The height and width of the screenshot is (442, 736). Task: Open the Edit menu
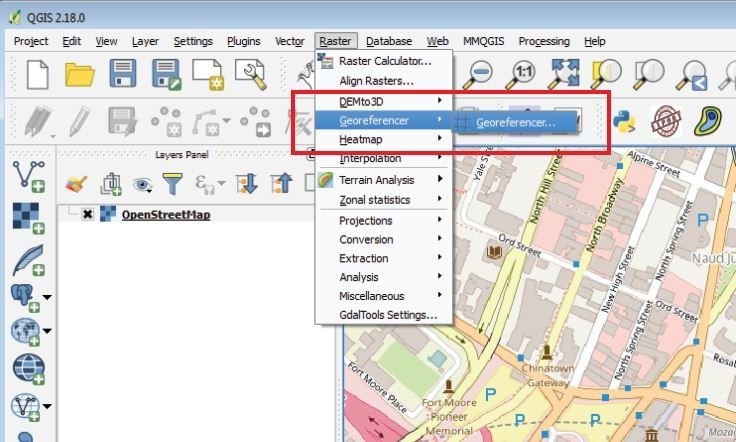71,41
